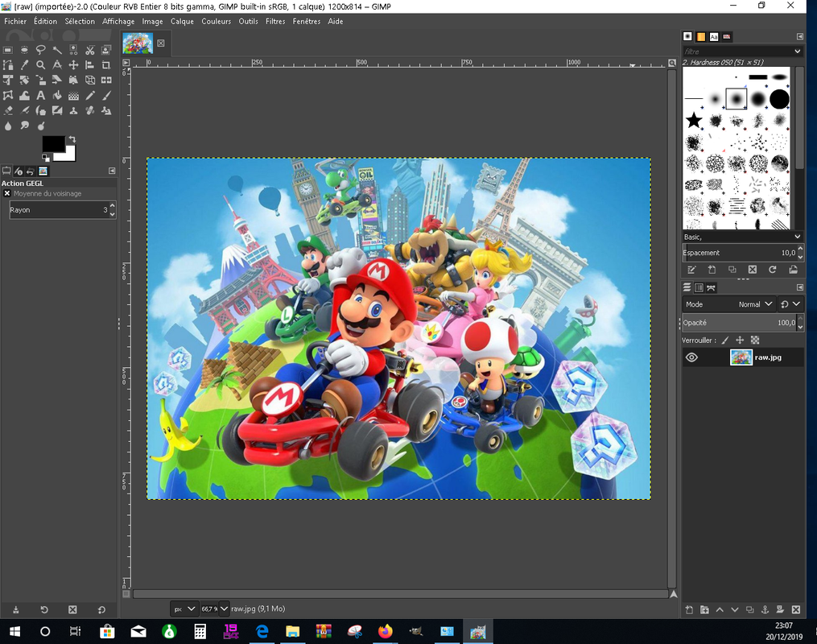Swap foreground and background colors

72,139
